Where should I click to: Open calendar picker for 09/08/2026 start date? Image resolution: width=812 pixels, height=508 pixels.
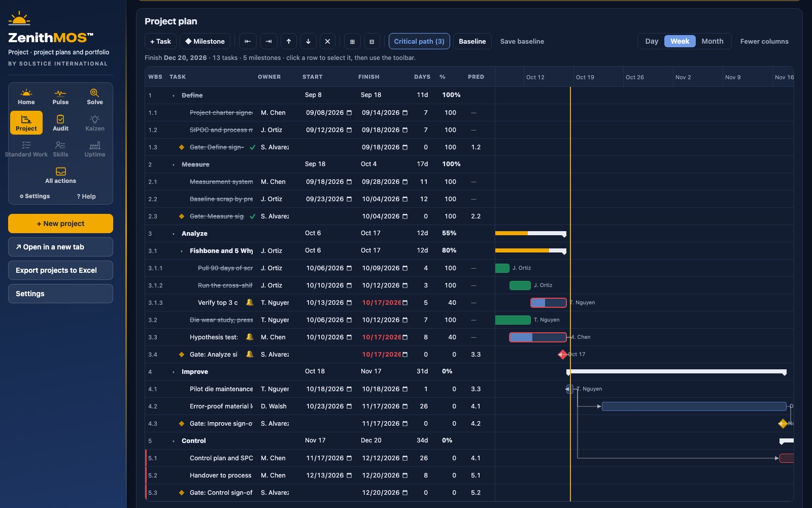[349, 113]
